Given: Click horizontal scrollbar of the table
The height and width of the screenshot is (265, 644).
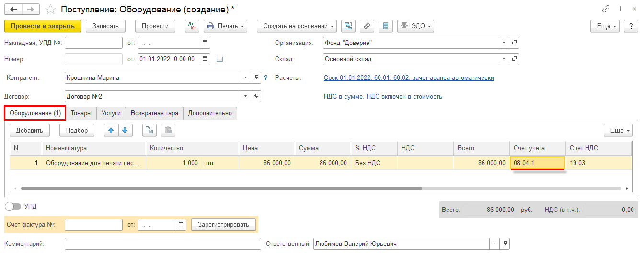Looking at the screenshot, I should [220, 188].
